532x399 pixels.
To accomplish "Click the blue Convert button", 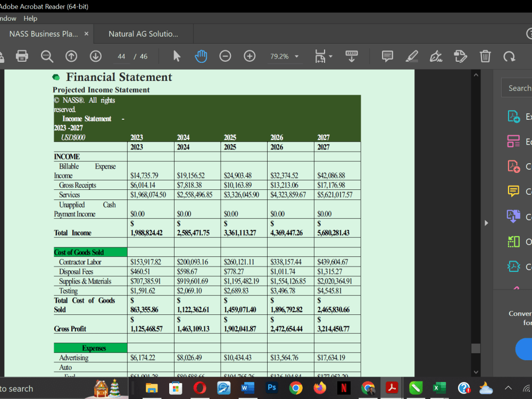I will click(524, 349).
